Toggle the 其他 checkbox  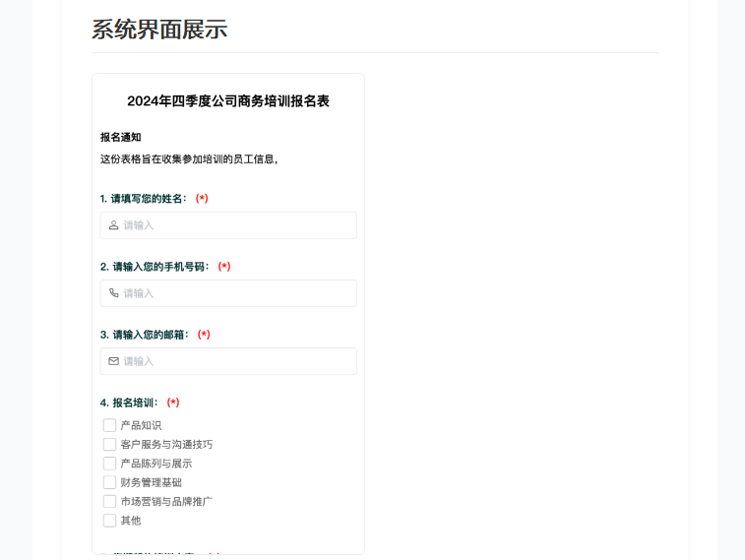[110, 520]
